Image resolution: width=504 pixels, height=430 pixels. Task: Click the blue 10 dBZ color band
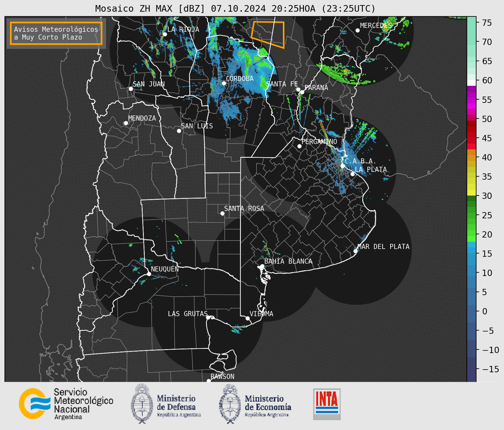(x=471, y=273)
